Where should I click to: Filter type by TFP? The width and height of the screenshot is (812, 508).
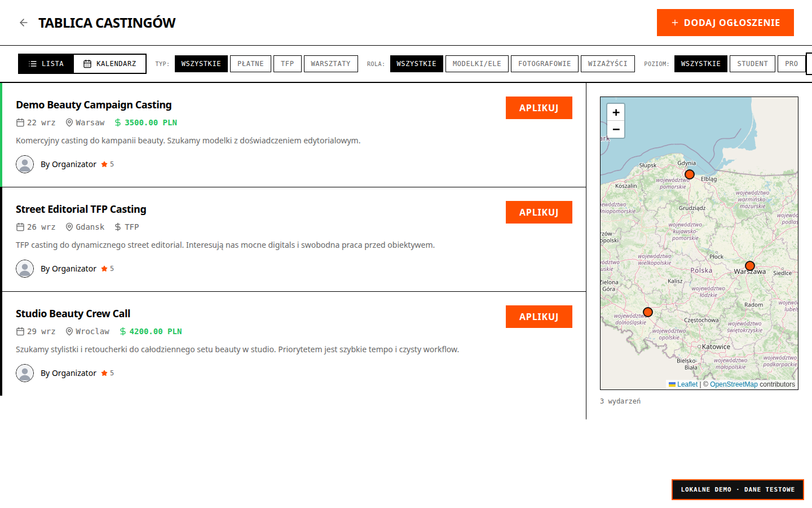click(288, 64)
